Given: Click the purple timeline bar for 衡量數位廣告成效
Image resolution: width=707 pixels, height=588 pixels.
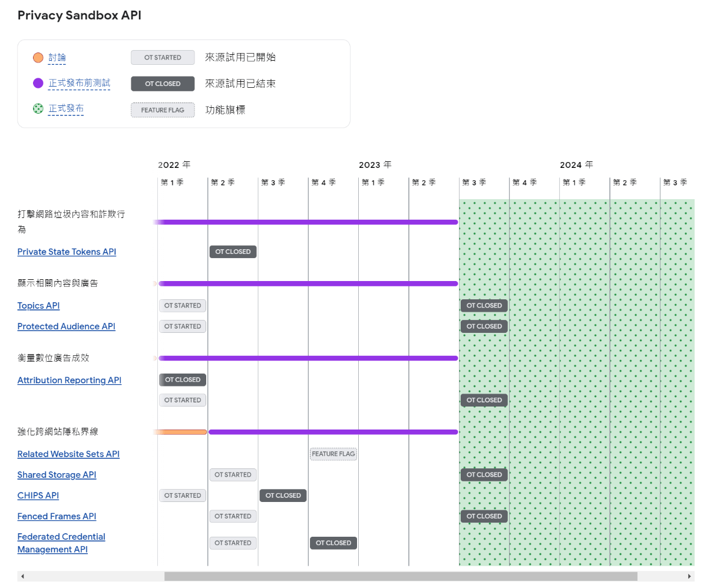Looking at the screenshot, I should 306,358.
